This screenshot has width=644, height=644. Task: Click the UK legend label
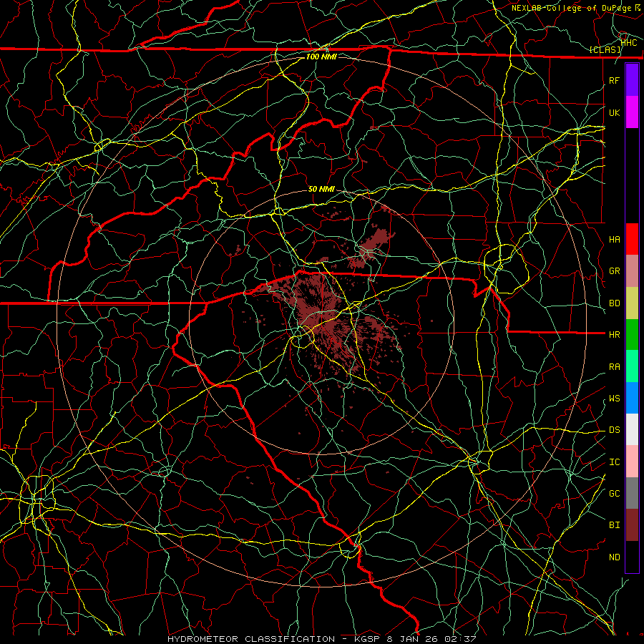(x=614, y=112)
